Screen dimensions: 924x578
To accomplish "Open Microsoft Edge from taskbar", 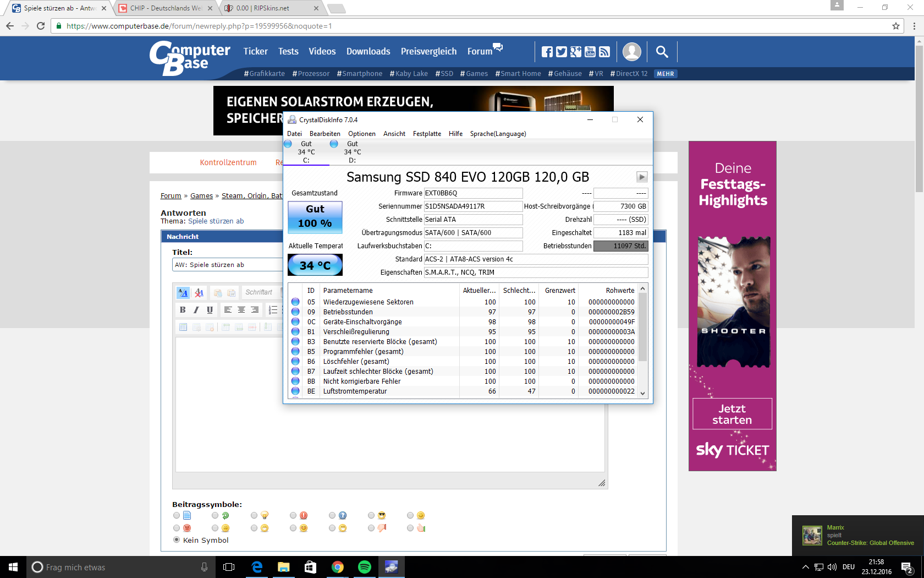I will coord(257,567).
